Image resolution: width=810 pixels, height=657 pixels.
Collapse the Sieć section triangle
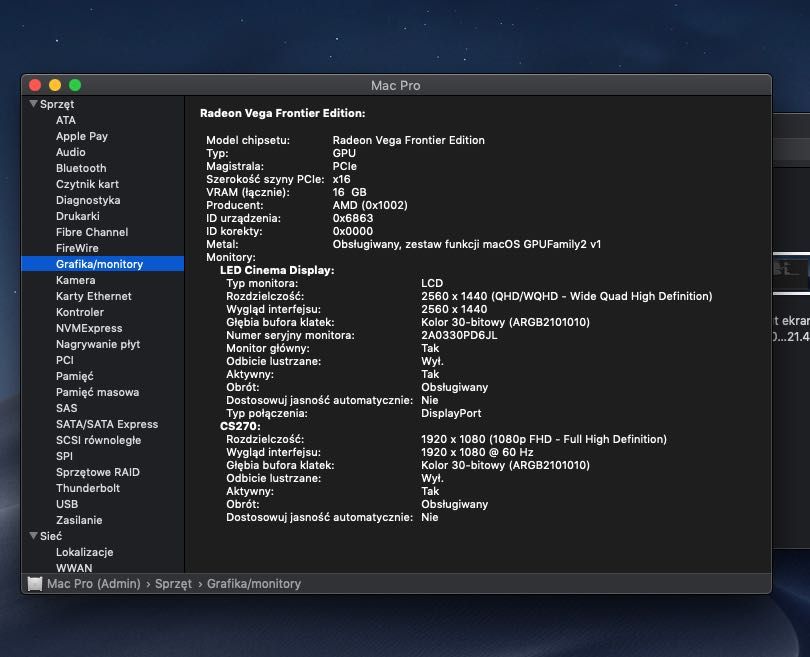pyautogui.click(x=34, y=536)
